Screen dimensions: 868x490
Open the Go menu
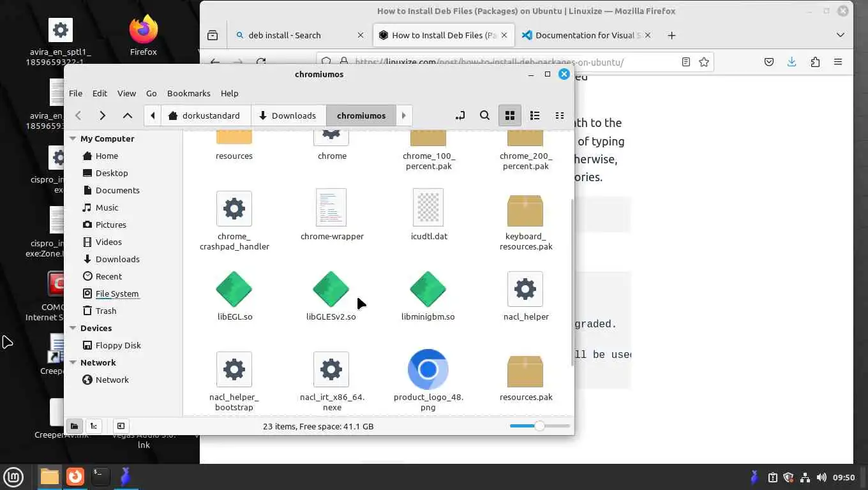point(151,93)
